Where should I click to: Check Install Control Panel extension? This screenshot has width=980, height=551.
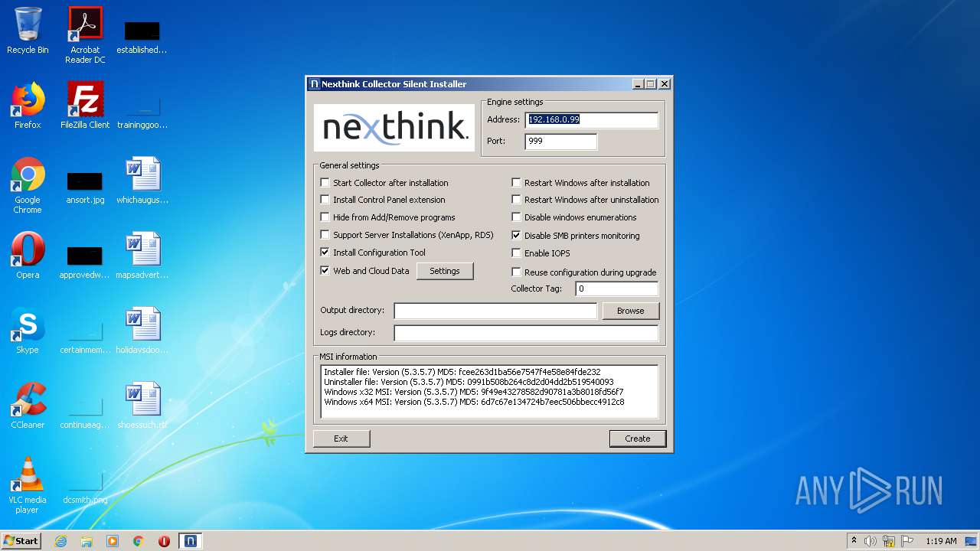pos(325,200)
